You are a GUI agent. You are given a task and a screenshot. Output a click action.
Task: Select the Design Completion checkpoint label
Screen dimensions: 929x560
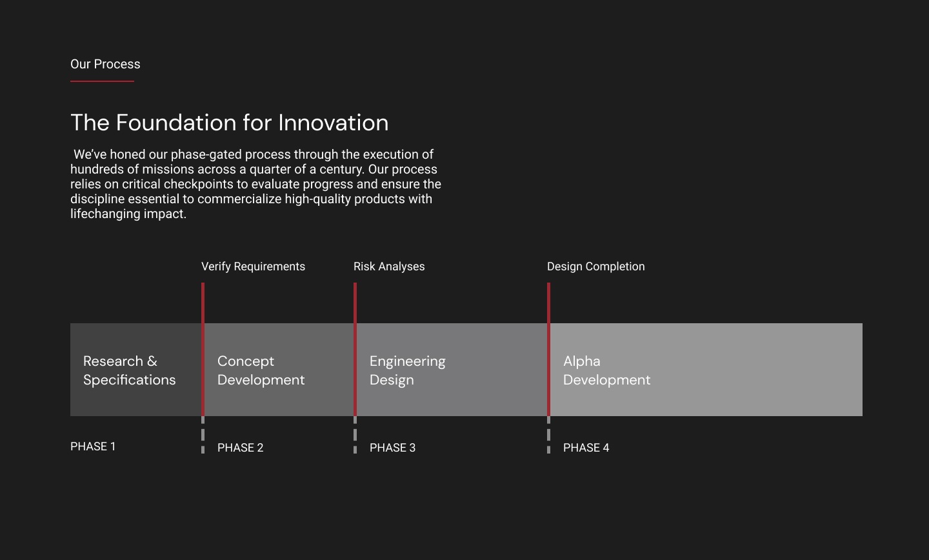595,266
